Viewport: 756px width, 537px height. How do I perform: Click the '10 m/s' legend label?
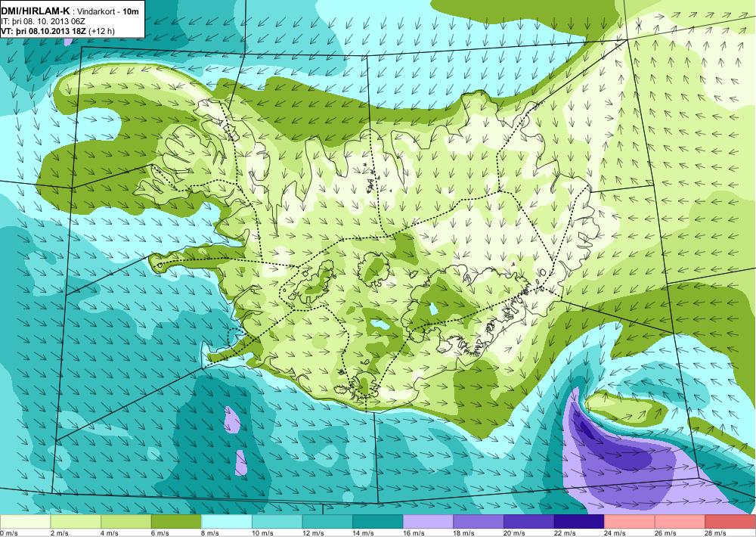[x=263, y=533]
